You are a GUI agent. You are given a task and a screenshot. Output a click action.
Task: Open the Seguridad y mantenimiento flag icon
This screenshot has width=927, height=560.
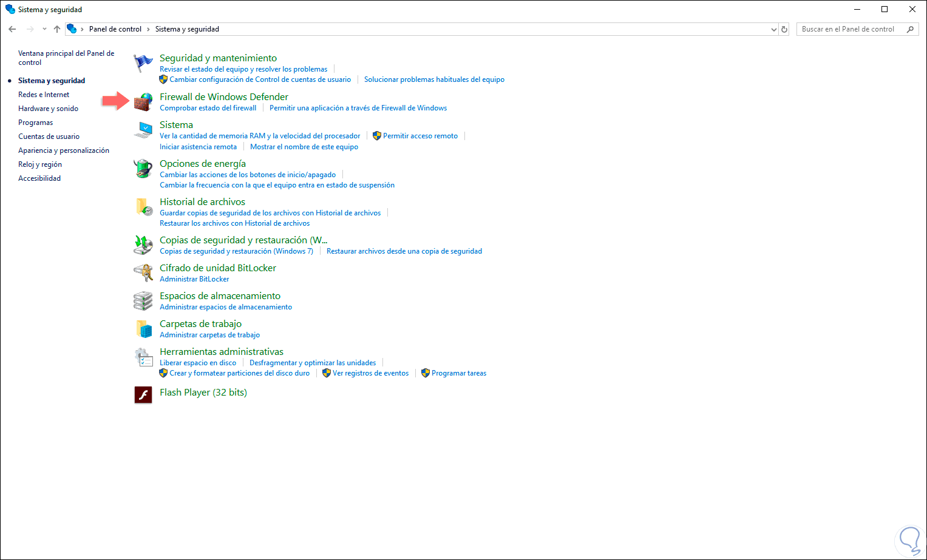[x=143, y=62]
